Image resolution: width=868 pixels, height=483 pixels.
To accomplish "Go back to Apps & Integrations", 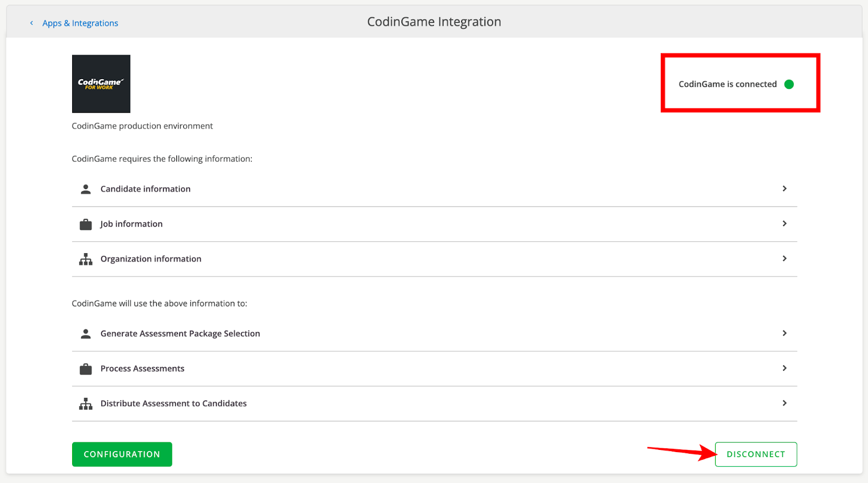I will 80,23.
